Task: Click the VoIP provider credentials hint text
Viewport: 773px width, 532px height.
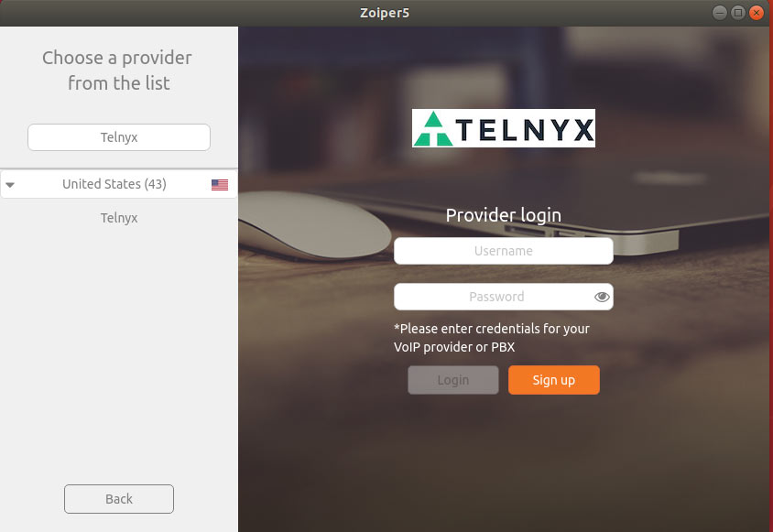Action: tap(492, 338)
